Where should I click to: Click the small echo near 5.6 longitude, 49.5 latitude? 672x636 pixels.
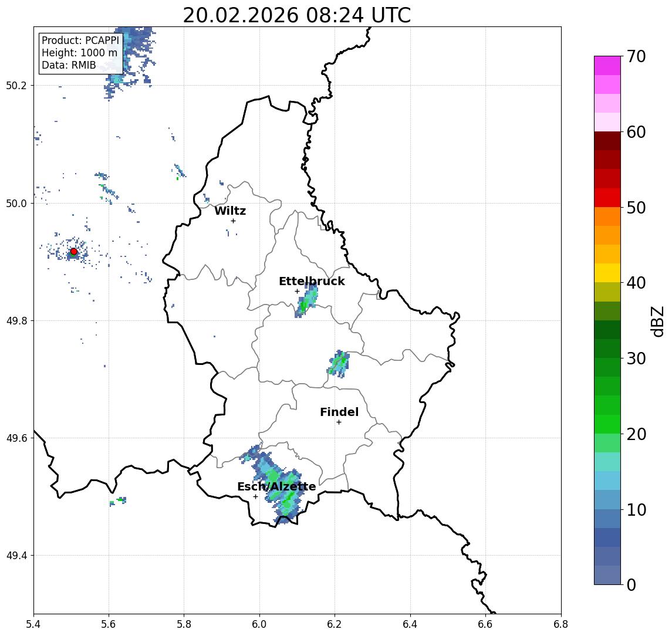(118, 501)
